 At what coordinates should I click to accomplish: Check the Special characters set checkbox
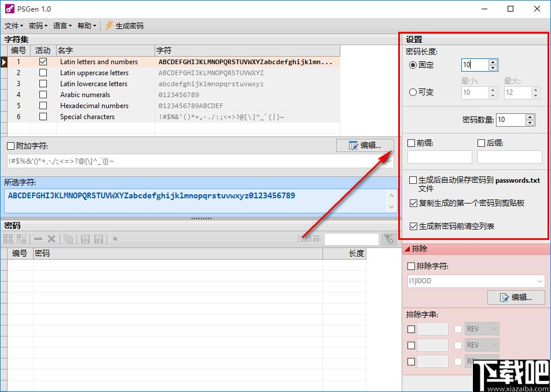pos(43,117)
